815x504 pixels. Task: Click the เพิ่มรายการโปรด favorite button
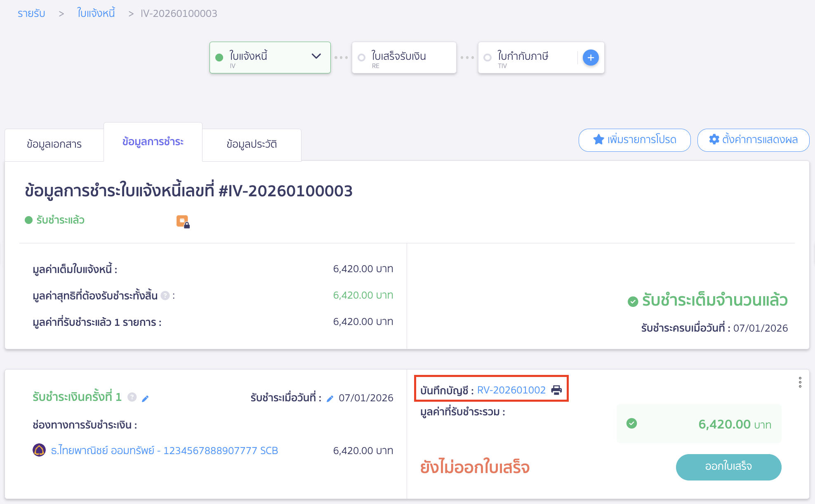tap(634, 140)
